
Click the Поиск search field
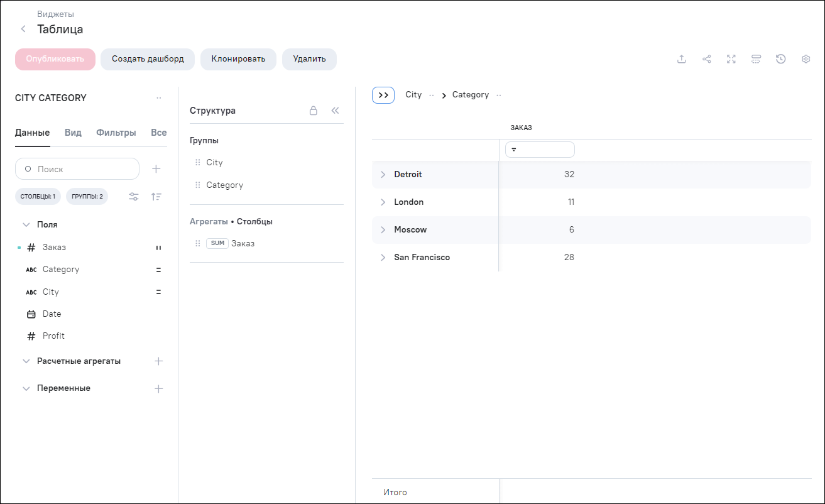[77, 169]
